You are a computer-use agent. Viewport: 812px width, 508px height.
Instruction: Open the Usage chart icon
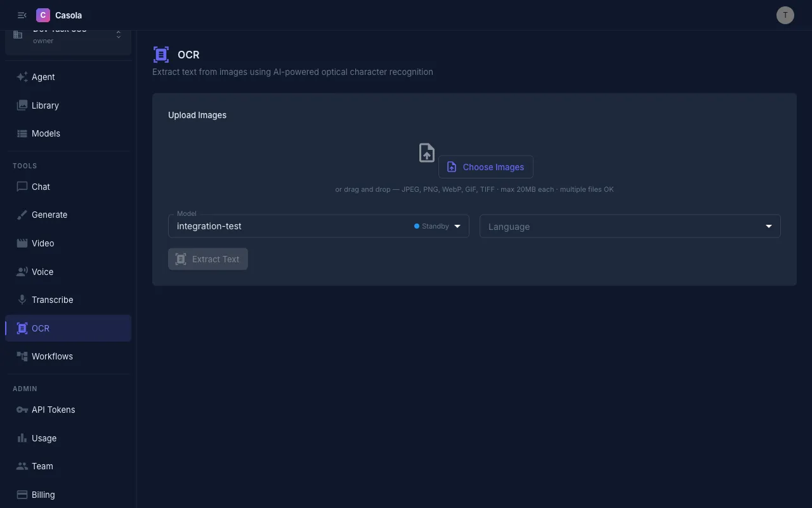tap(21, 438)
